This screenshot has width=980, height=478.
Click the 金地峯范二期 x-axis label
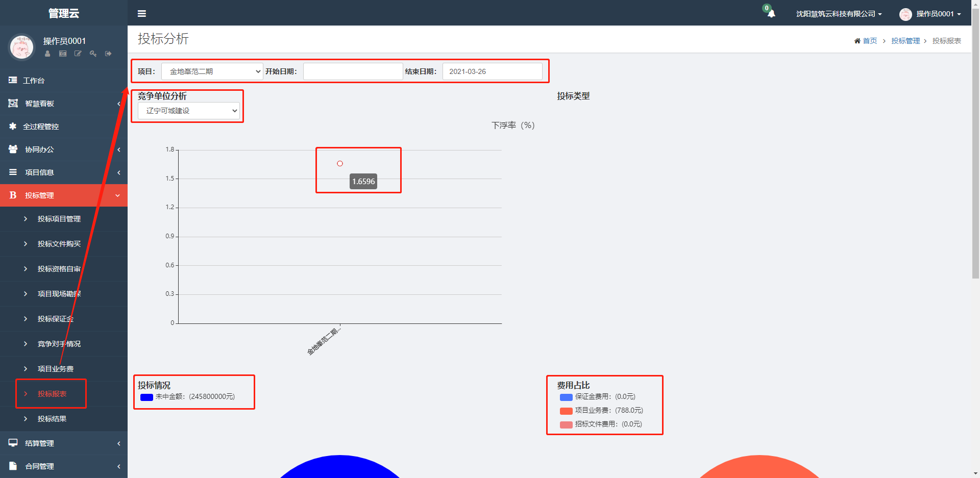point(324,341)
